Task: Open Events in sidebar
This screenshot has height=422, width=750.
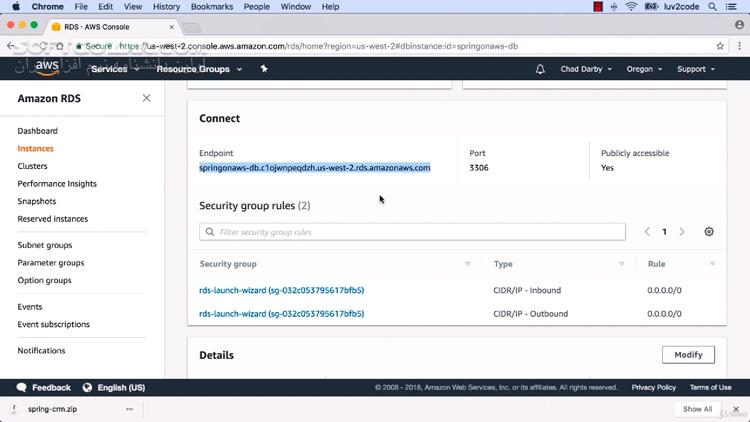Action: 30,307
